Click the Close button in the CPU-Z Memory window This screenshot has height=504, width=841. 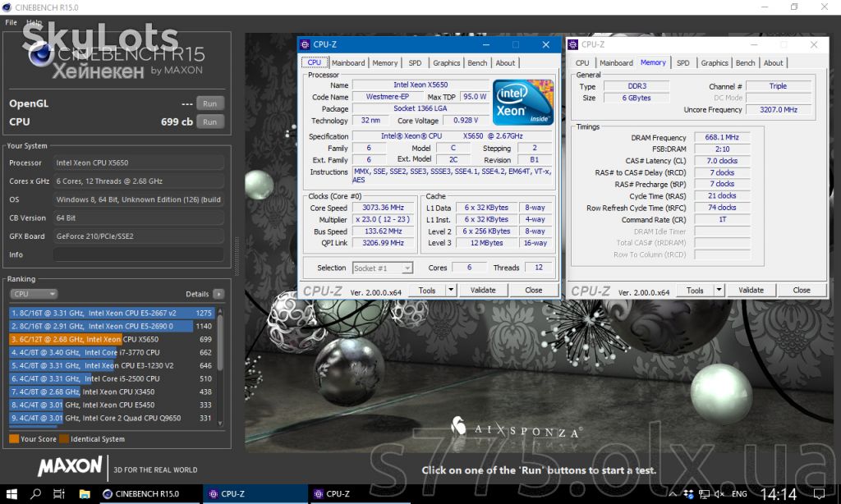tap(802, 290)
